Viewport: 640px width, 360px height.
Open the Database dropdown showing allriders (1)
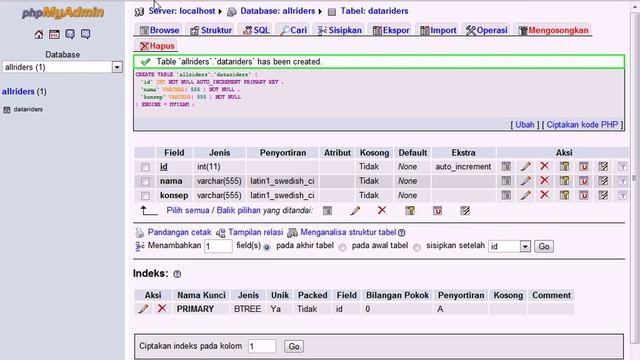(x=62, y=67)
